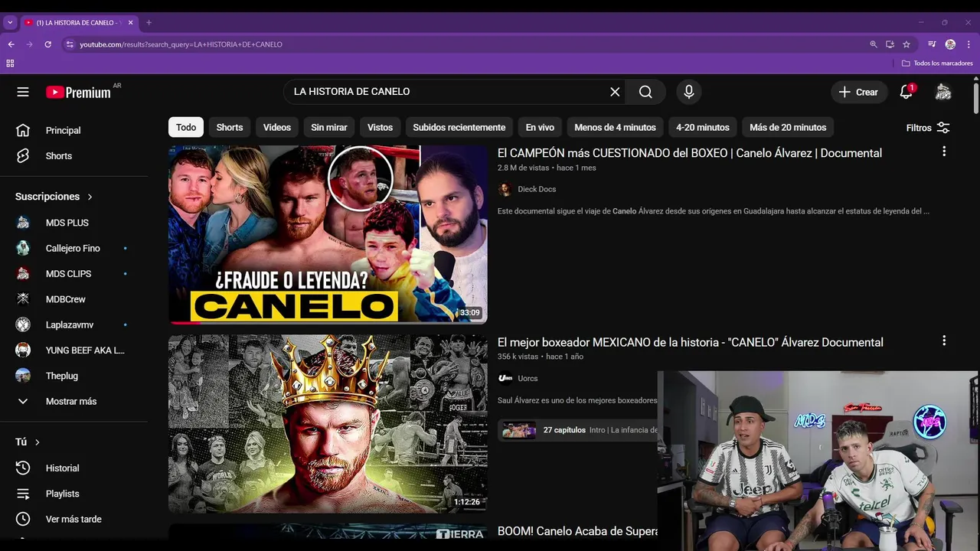
Task: Click the Crear button
Action: pyautogui.click(x=859, y=92)
